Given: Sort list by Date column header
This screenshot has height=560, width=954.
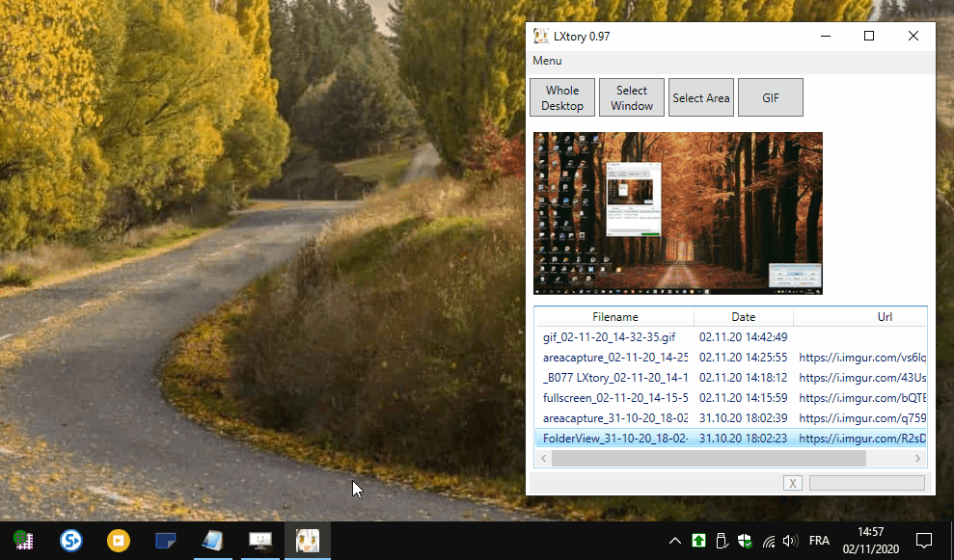Looking at the screenshot, I should [x=743, y=317].
